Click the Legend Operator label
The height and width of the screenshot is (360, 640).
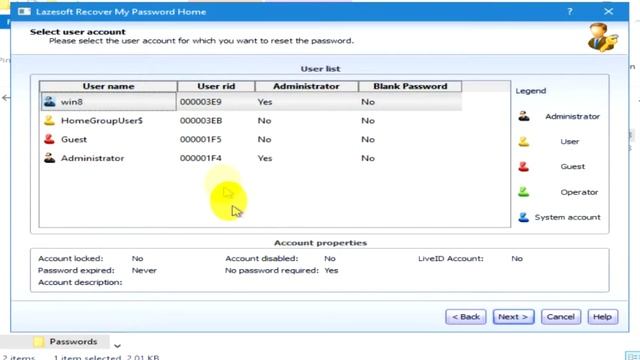579,192
